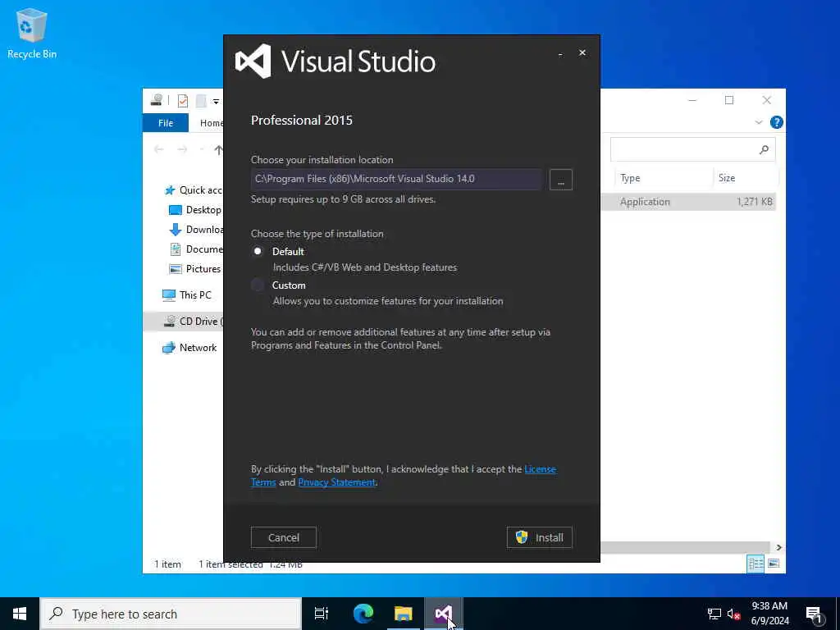This screenshot has height=630, width=840.
Task: Open the License Terms link
Action: click(x=540, y=469)
